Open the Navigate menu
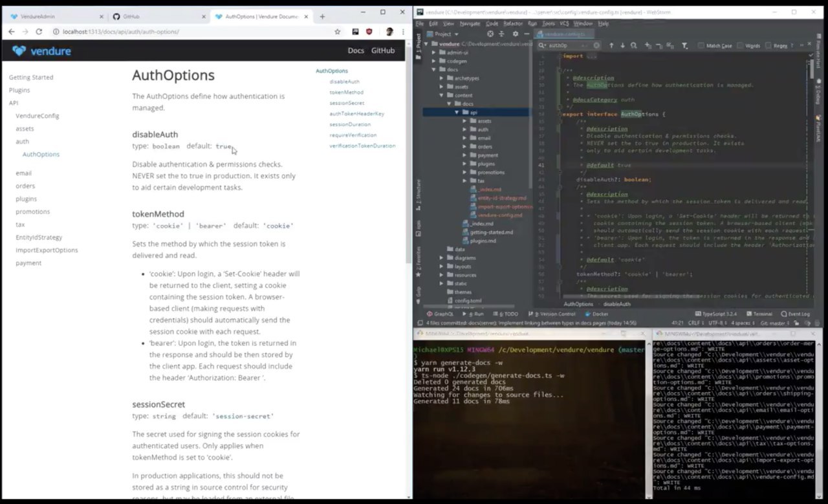The height and width of the screenshot is (504, 828). click(x=470, y=23)
